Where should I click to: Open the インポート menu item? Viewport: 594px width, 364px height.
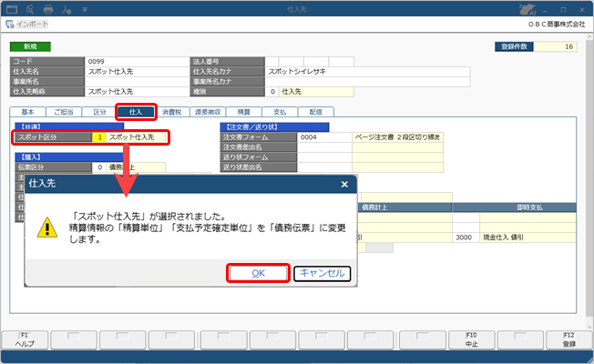tap(32, 25)
